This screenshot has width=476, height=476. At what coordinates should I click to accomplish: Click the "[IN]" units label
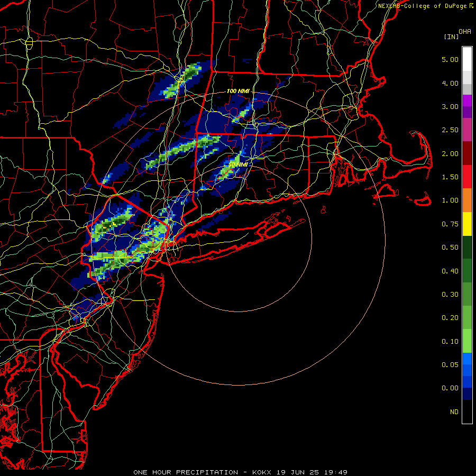click(451, 36)
